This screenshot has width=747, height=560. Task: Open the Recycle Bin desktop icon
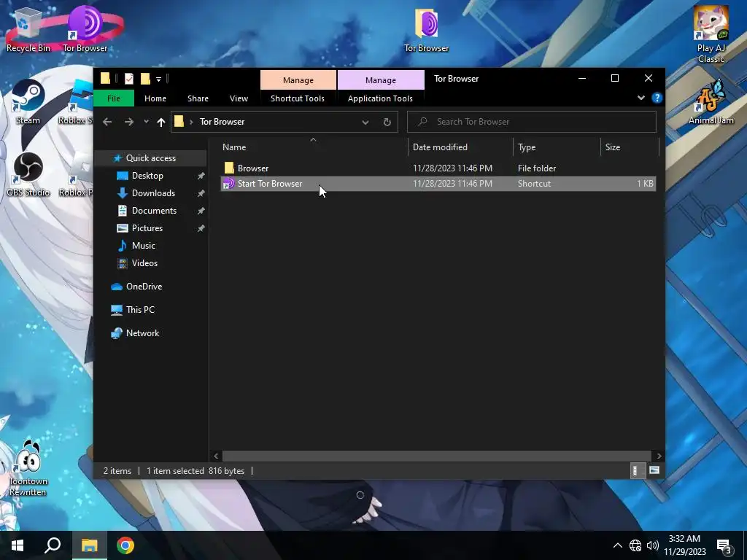[28, 29]
